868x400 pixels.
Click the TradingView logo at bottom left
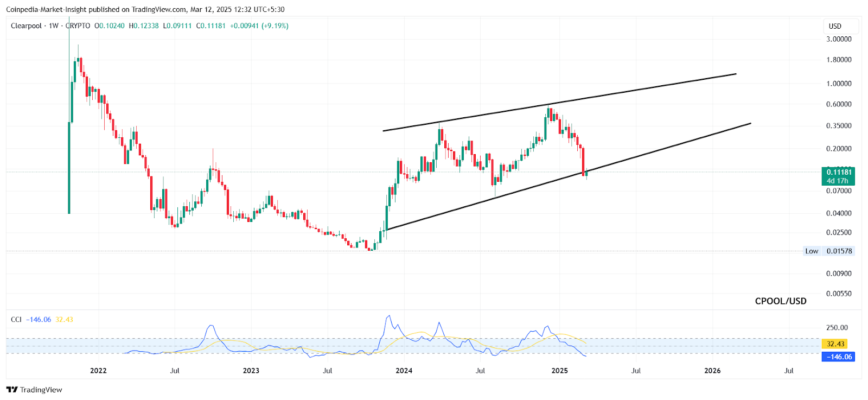34,390
